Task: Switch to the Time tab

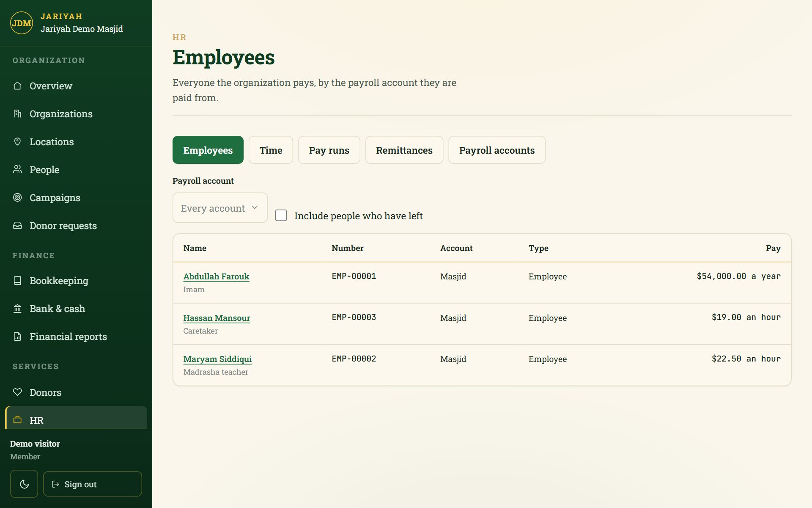Action: (x=271, y=150)
